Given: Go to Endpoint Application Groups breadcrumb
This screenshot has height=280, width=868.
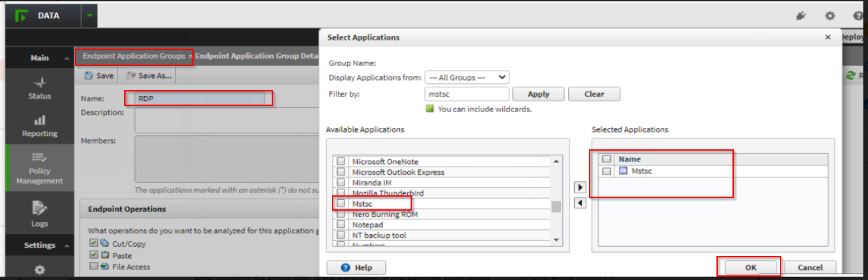Looking at the screenshot, I should [134, 56].
